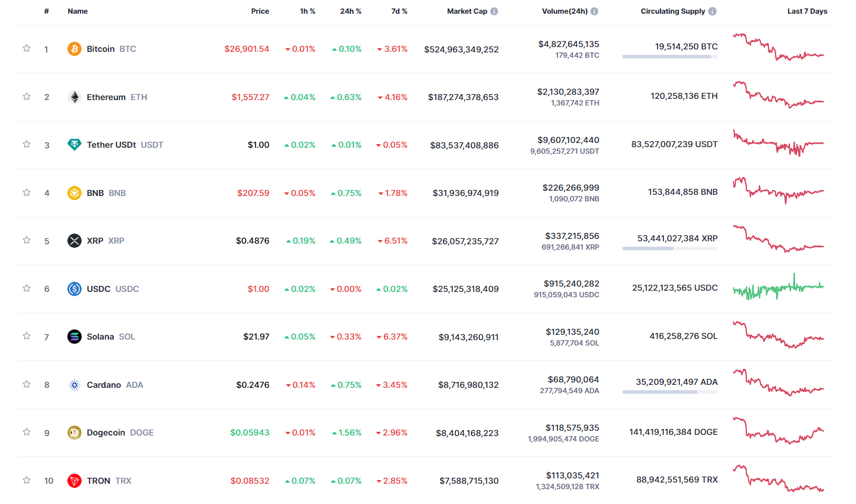Screen dimensions: 856x504
Task: Sort by the Circulating Supply column header
Action: pos(673,11)
